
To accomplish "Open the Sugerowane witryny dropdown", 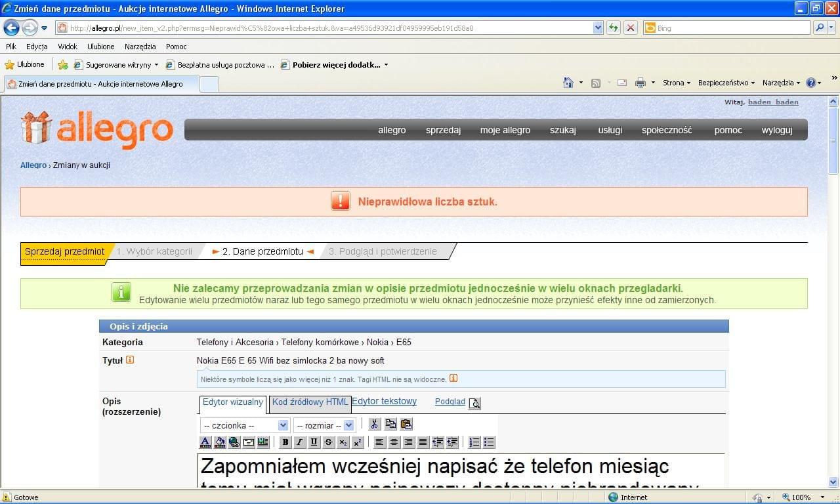I will 156,65.
